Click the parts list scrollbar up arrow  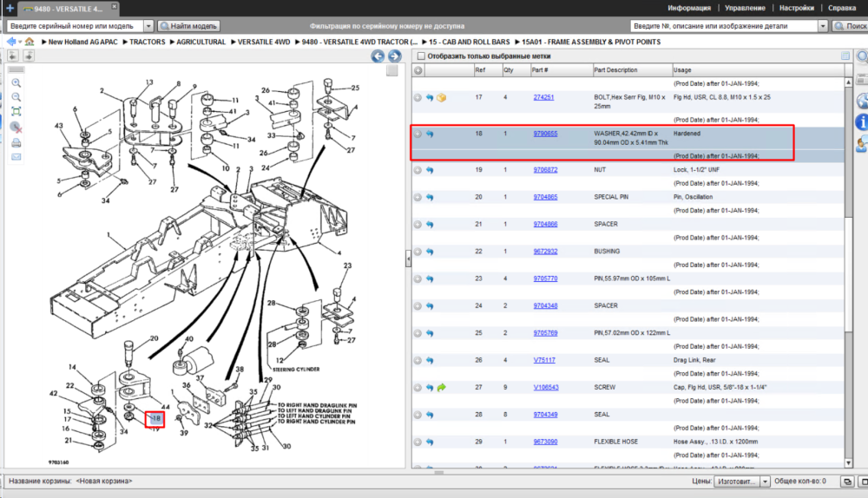pyautogui.click(x=849, y=82)
